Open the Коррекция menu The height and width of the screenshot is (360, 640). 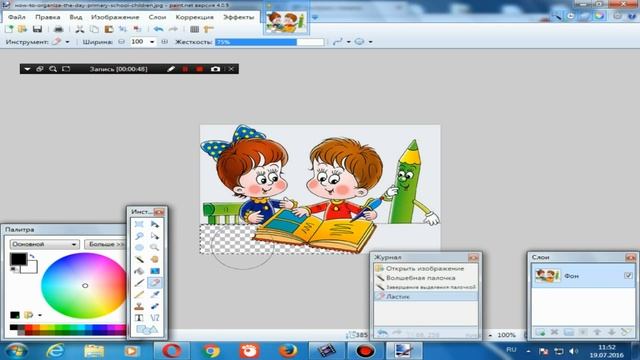click(x=194, y=17)
